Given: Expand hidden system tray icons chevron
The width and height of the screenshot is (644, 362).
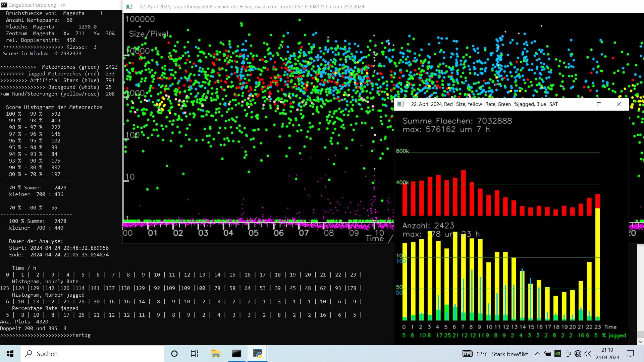Looking at the screenshot, I should (x=537, y=354).
